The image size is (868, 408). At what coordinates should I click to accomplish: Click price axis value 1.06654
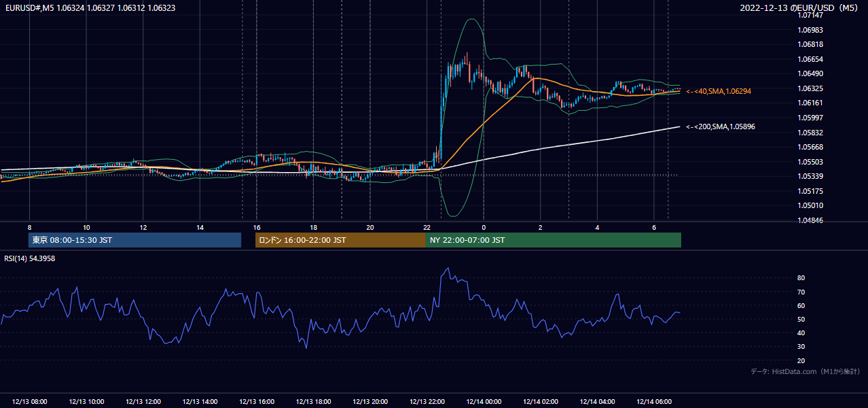pos(811,59)
